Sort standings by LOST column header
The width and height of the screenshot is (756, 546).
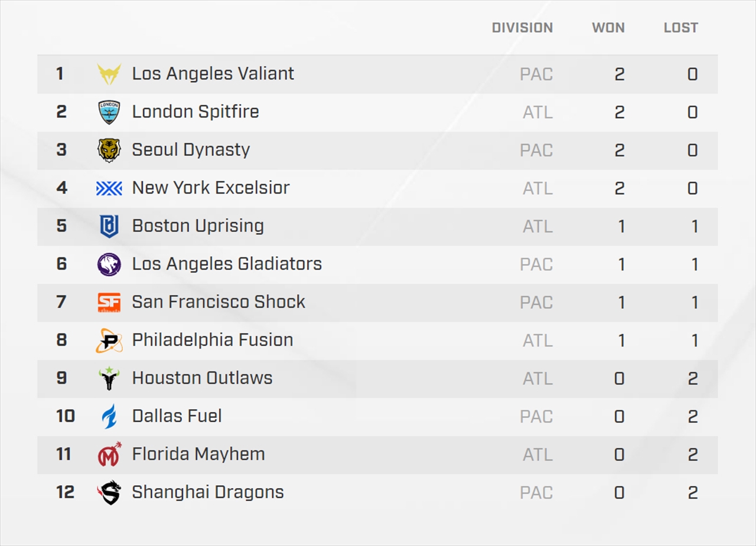pyautogui.click(x=680, y=28)
